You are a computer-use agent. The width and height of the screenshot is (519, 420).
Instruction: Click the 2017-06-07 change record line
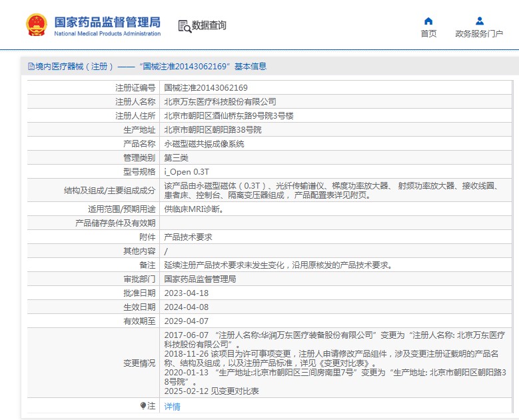click(334, 339)
